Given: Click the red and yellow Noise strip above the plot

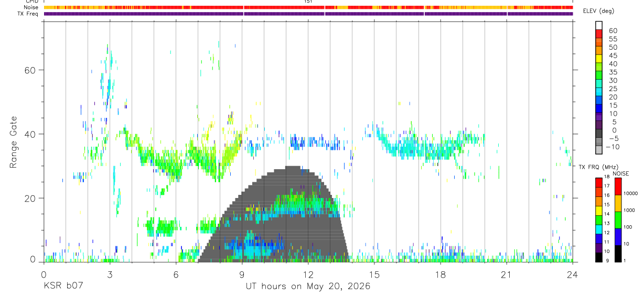Looking at the screenshot, I should coord(308,7).
